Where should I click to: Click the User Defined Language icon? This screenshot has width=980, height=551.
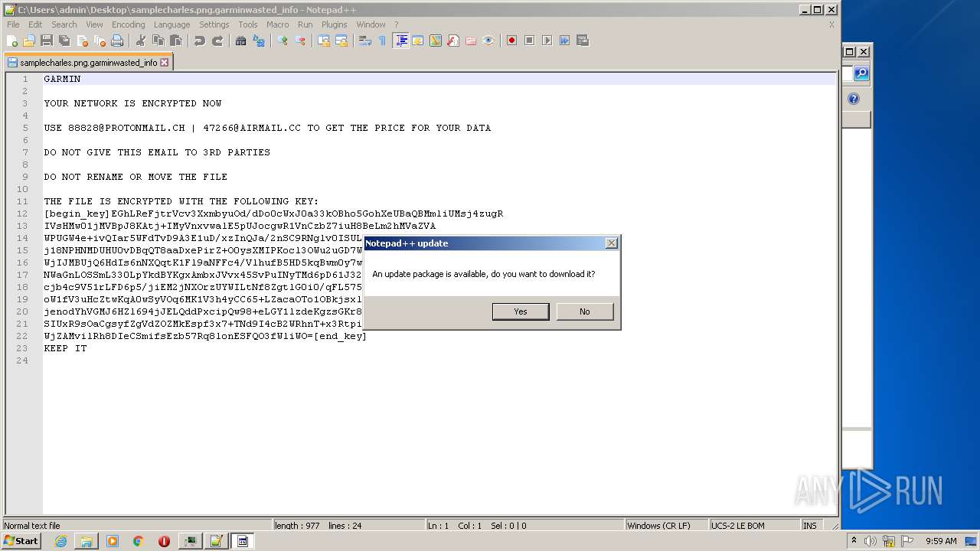point(418,41)
